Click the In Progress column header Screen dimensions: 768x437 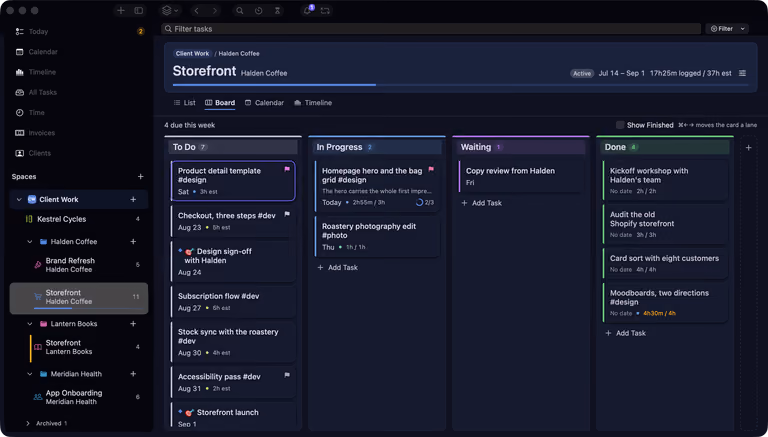pos(377,147)
